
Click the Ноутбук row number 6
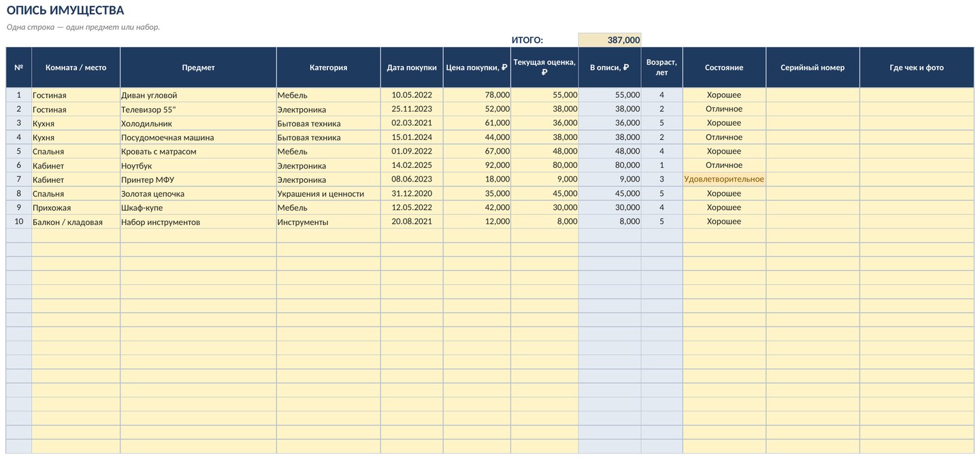[x=19, y=165]
